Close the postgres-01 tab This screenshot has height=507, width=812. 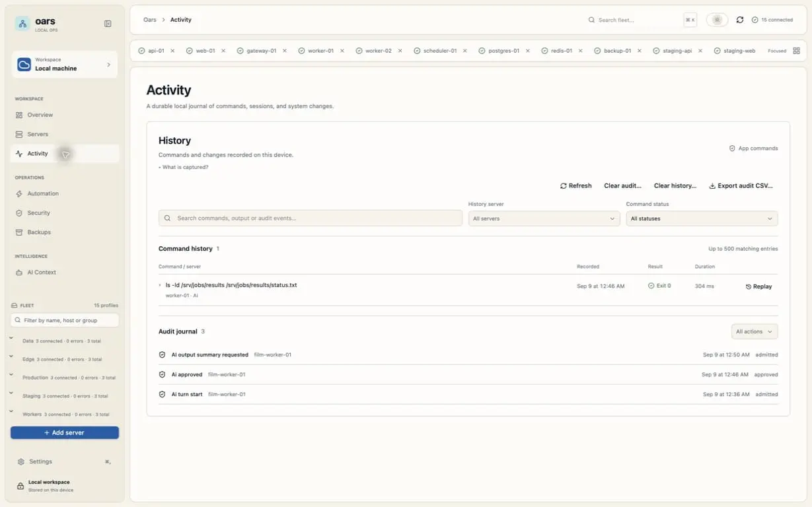(x=527, y=51)
